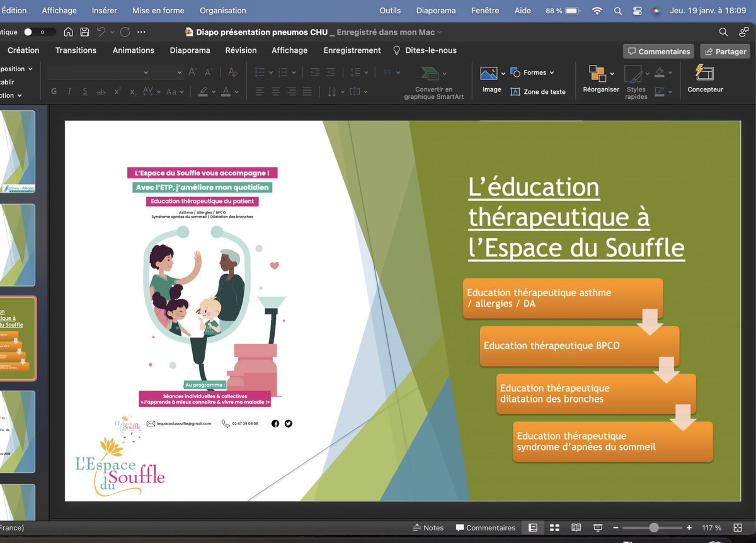Screen dimensions: 756x543
Task: Click the Partager share button
Action: (724, 52)
